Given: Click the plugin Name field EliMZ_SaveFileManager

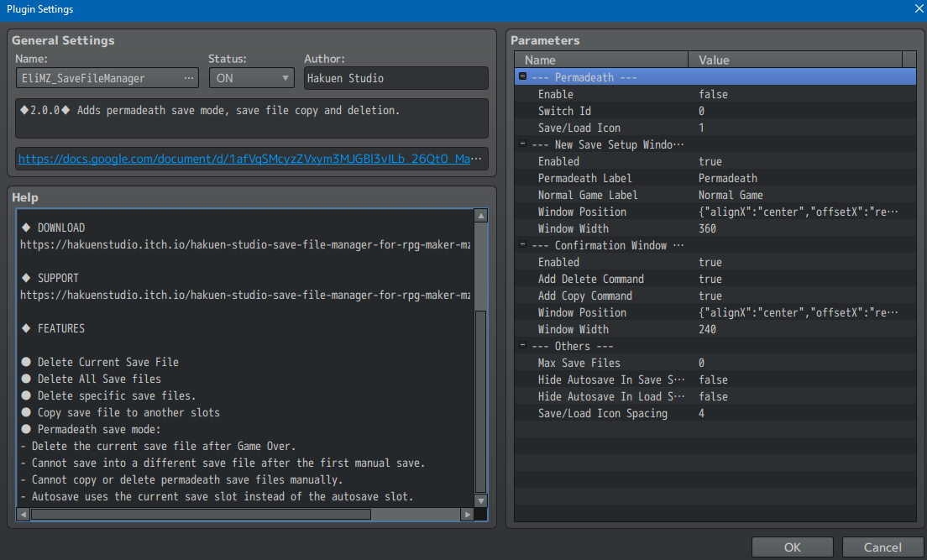Looking at the screenshot, I should [x=107, y=78].
